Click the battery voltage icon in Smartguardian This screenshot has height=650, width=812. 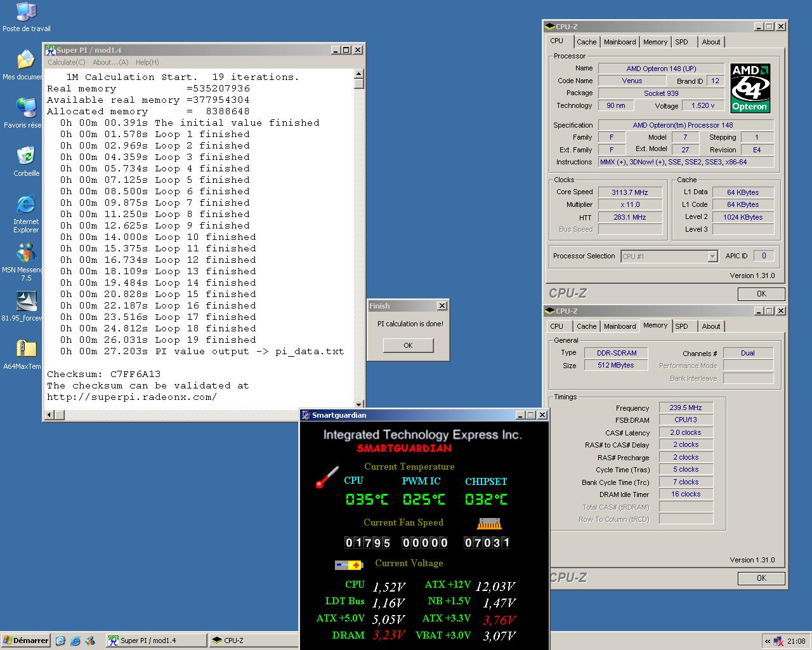tap(349, 564)
